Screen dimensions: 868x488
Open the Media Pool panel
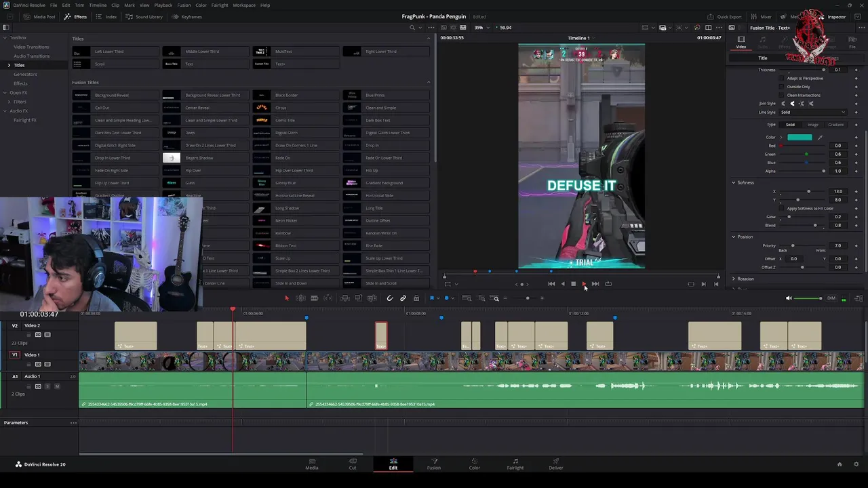(x=41, y=17)
